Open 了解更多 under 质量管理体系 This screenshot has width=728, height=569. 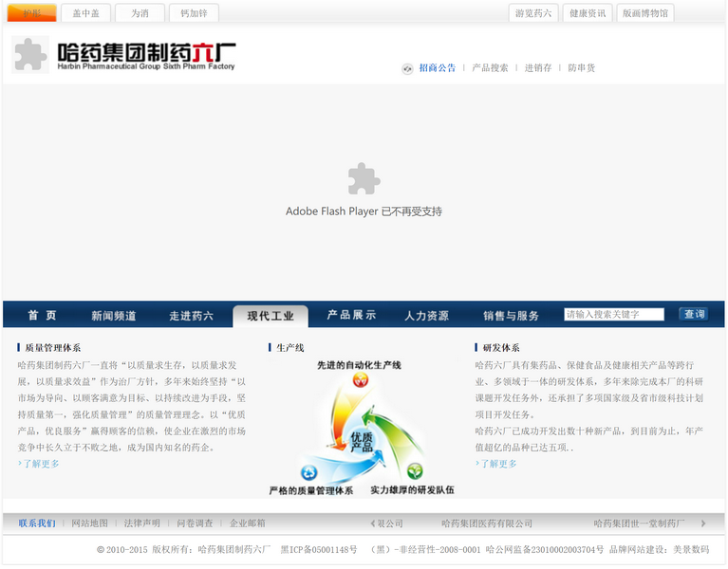pyautogui.click(x=40, y=464)
